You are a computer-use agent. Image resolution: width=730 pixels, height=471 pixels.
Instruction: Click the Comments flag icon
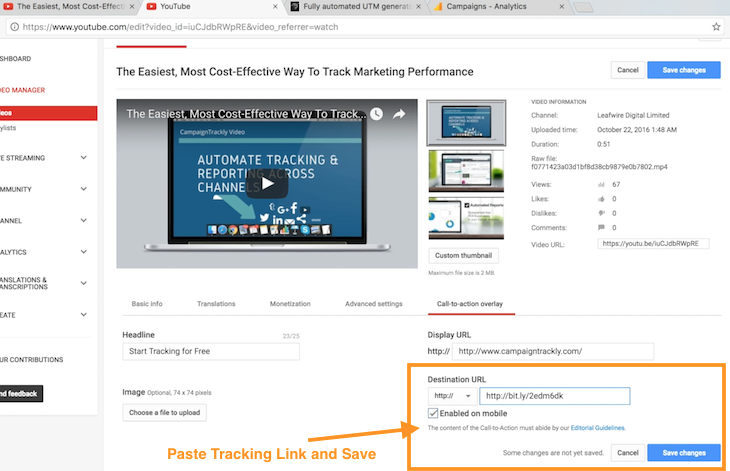point(601,228)
